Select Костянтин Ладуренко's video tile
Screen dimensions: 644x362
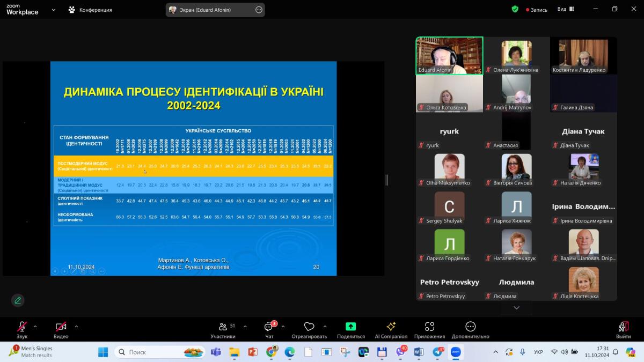pyautogui.click(x=583, y=56)
